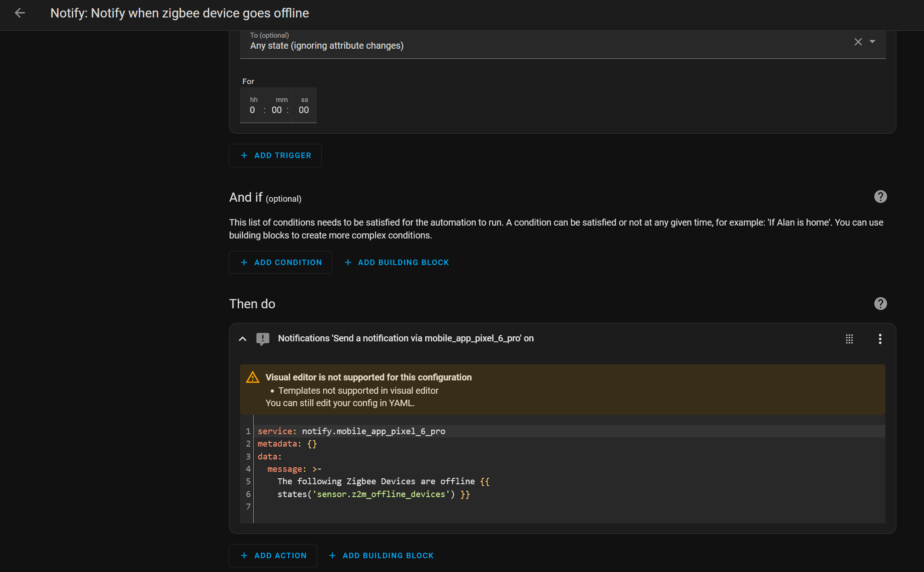This screenshot has width=924, height=572.
Task: Open help for the 'Then do' section
Action: pyautogui.click(x=880, y=304)
